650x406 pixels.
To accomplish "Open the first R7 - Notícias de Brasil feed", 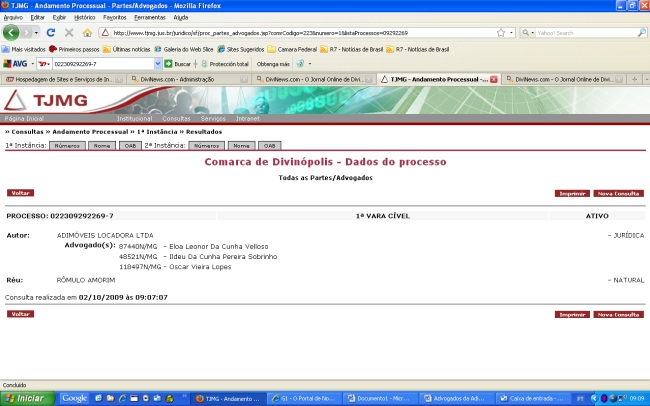I will tap(352, 49).
